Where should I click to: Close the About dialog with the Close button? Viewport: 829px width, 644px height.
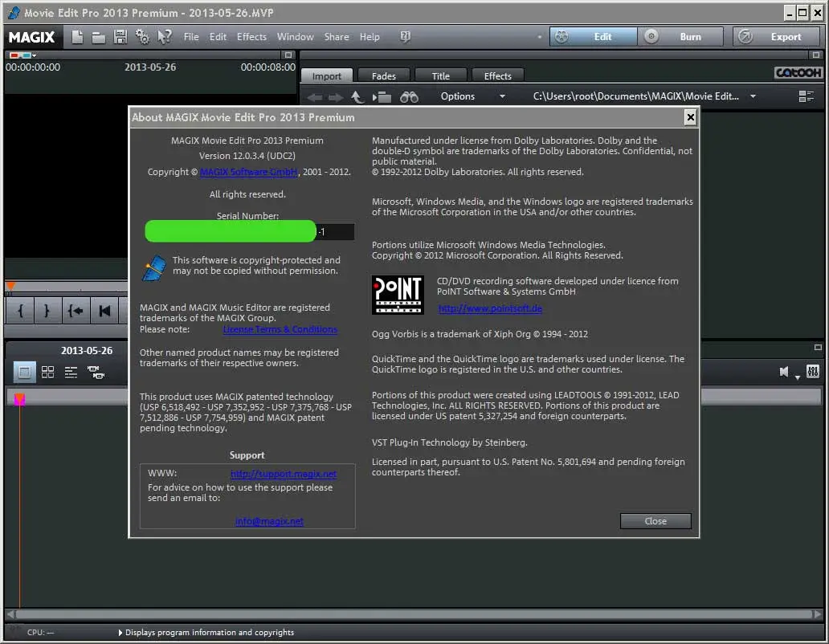(655, 521)
